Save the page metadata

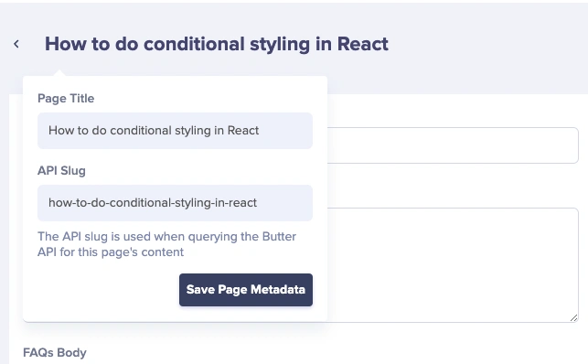[x=246, y=290]
